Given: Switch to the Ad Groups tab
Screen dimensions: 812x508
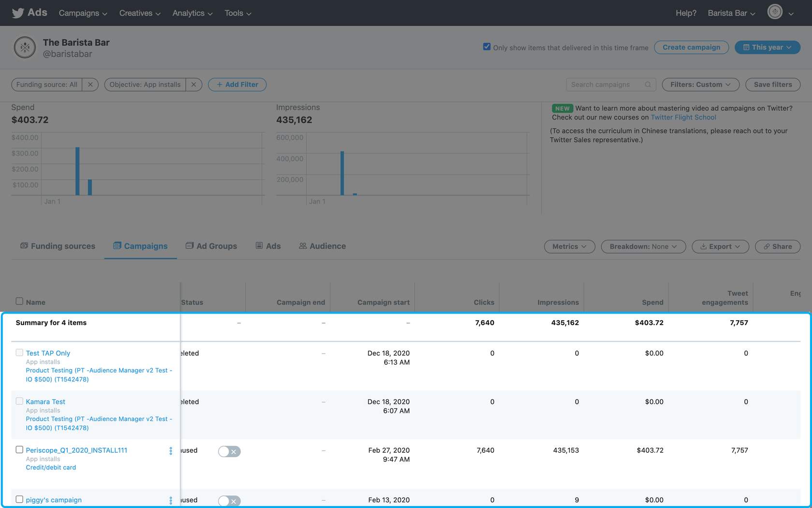Looking at the screenshot, I should pyautogui.click(x=211, y=246).
